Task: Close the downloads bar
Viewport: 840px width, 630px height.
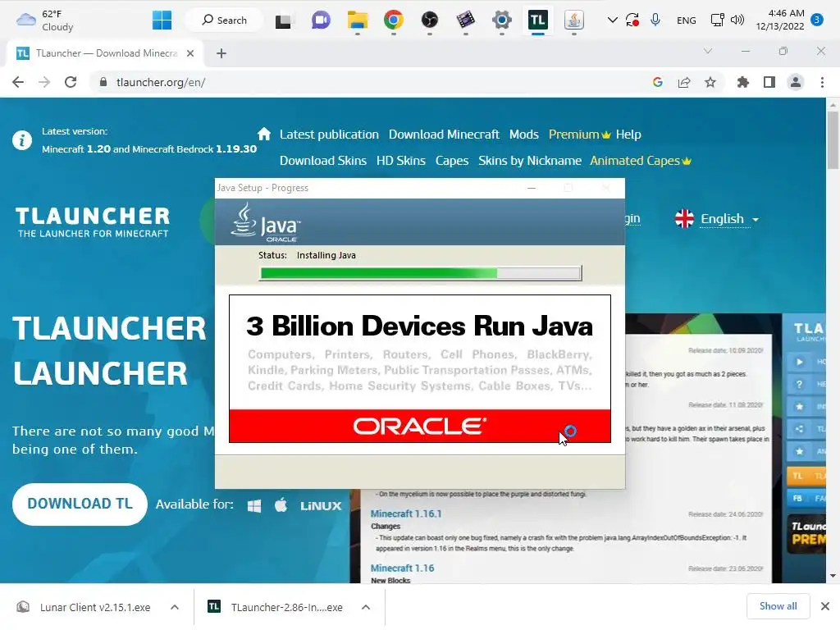Action: (x=825, y=606)
